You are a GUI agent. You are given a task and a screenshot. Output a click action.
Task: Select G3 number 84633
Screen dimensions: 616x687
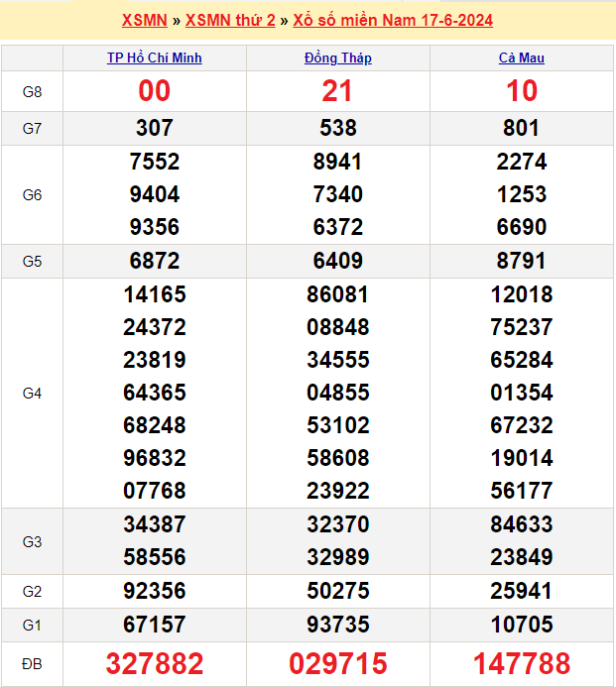522,524
